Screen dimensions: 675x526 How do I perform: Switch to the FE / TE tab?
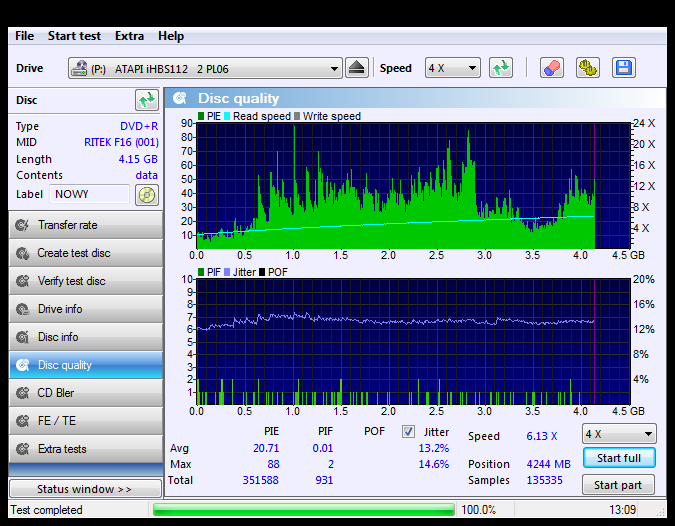click(86, 421)
